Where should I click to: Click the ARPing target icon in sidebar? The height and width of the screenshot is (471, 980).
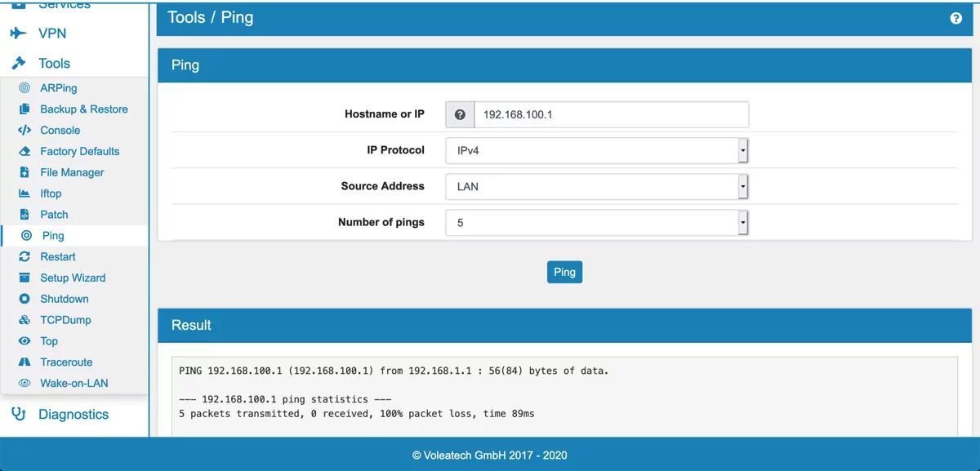coord(24,88)
